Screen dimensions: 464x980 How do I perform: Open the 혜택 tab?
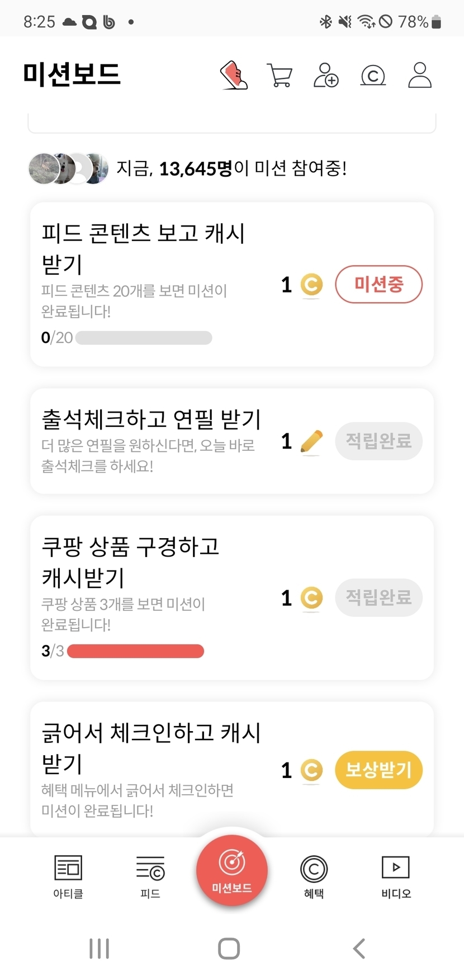[314, 876]
